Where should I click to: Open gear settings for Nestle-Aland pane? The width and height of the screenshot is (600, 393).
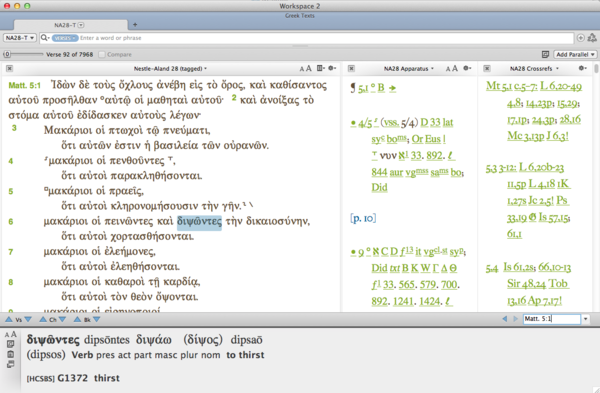click(x=333, y=68)
